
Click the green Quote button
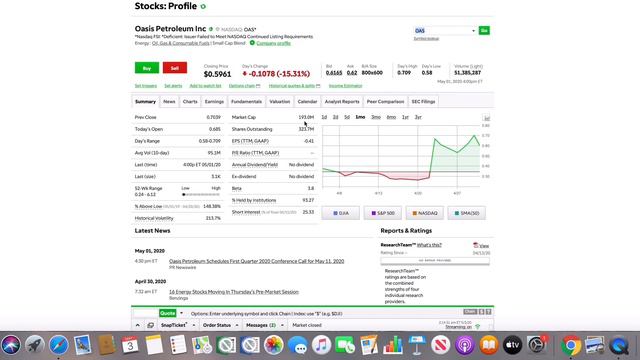167,313
